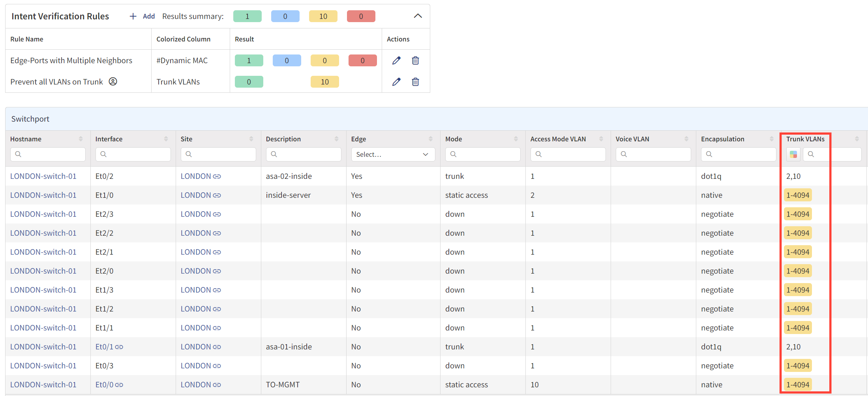This screenshot has width=868, height=396.
Task: Open LONDON-switch-01 link in the Et0/2 row
Action: (43, 176)
